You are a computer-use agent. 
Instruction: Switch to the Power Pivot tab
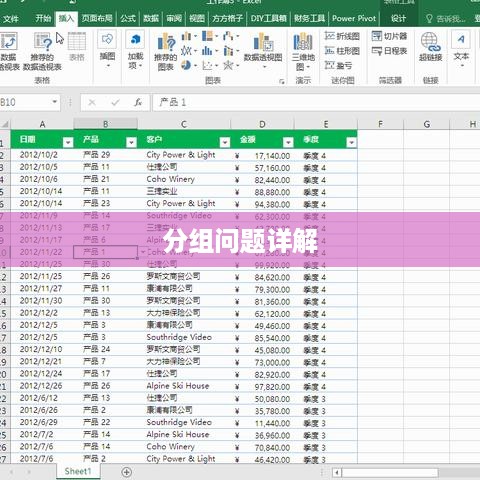pos(354,18)
